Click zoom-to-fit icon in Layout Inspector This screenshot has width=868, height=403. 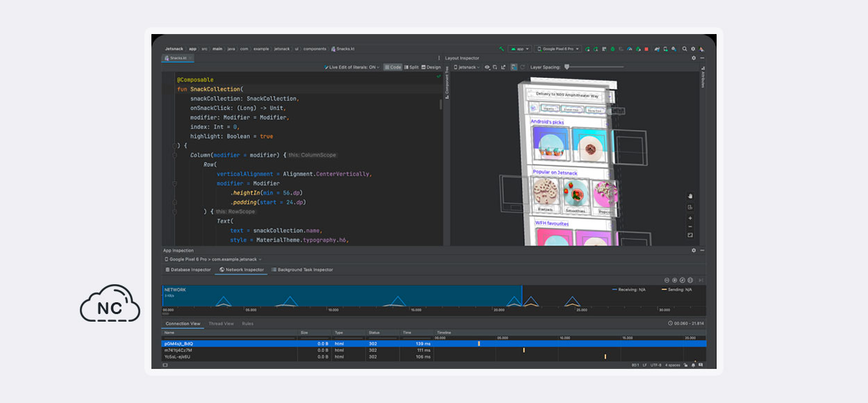pos(690,235)
